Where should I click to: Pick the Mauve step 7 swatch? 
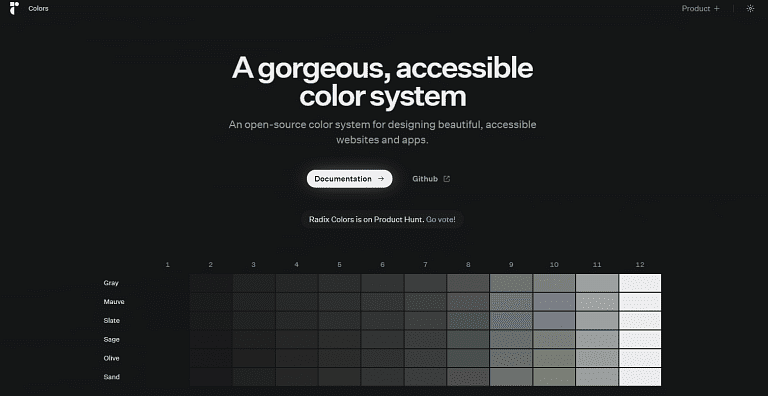coord(425,301)
